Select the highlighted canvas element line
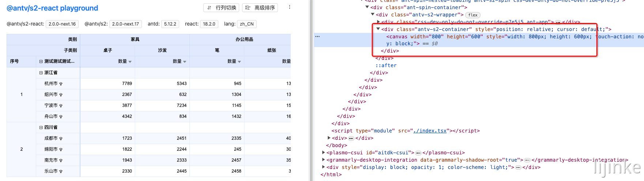 click(x=479, y=40)
